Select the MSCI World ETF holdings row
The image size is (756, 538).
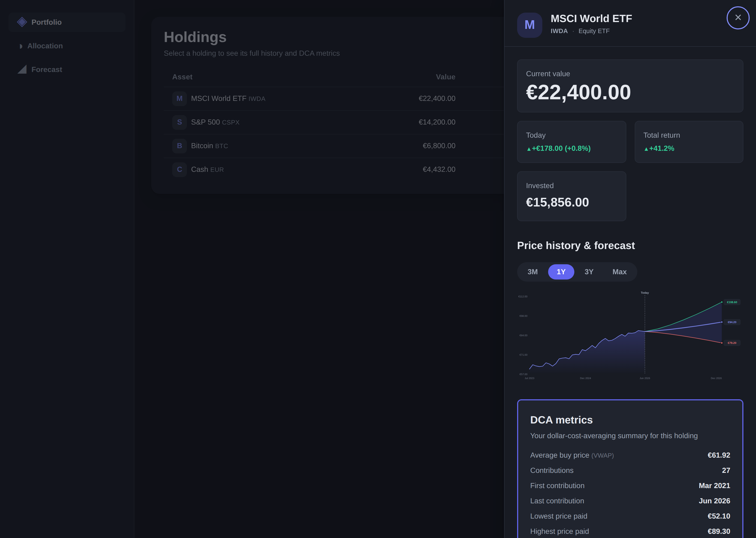click(334, 99)
